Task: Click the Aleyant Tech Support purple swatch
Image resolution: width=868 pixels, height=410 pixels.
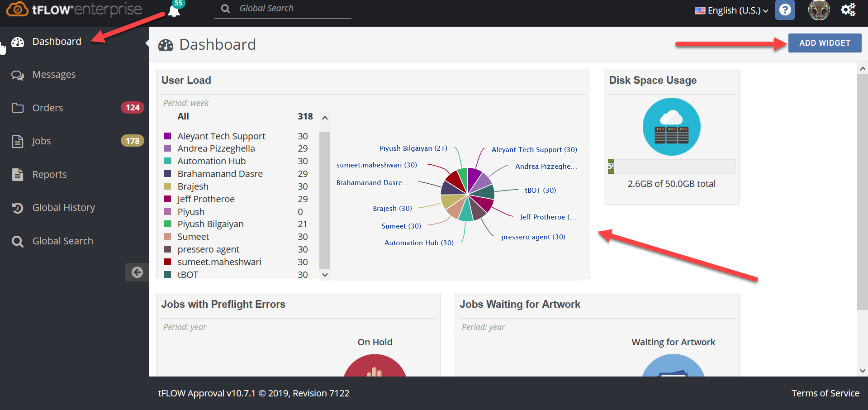Action: point(167,136)
